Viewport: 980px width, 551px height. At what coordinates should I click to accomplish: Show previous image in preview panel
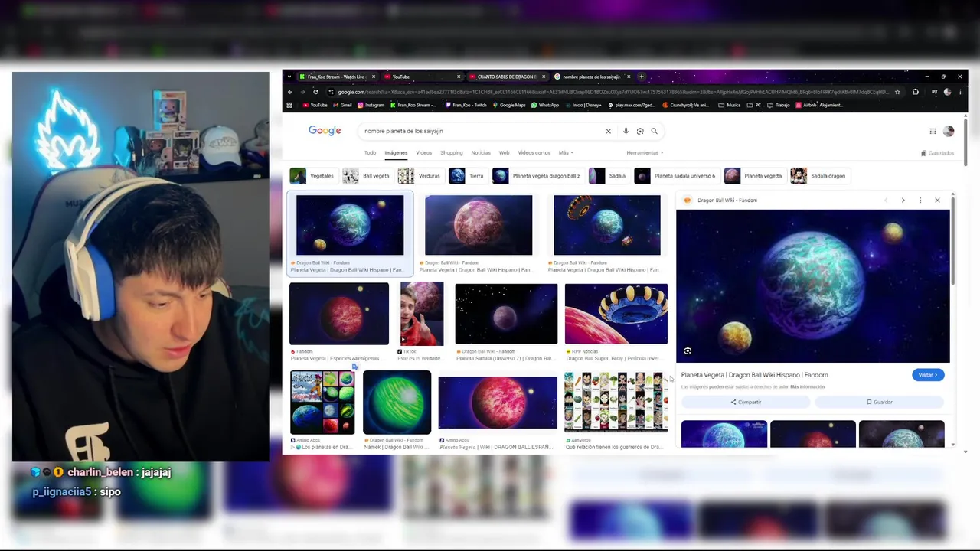pos(886,201)
